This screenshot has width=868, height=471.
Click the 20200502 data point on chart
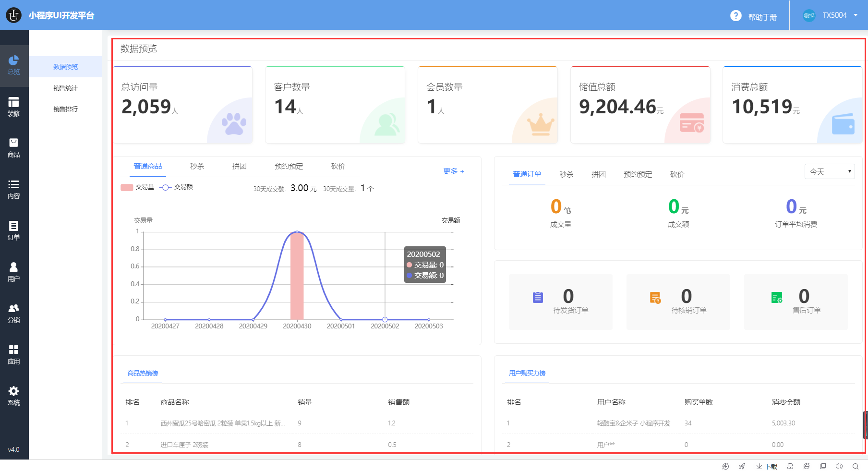click(x=385, y=319)
